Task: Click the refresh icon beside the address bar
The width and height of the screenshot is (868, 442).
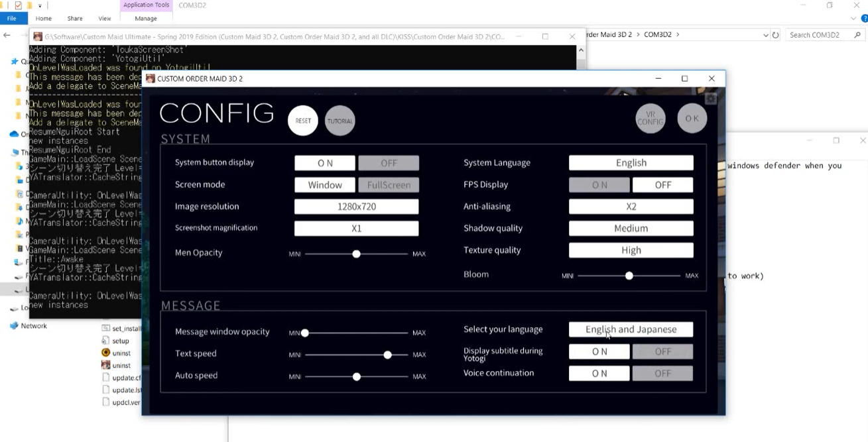Action: (x=775, y=35)
